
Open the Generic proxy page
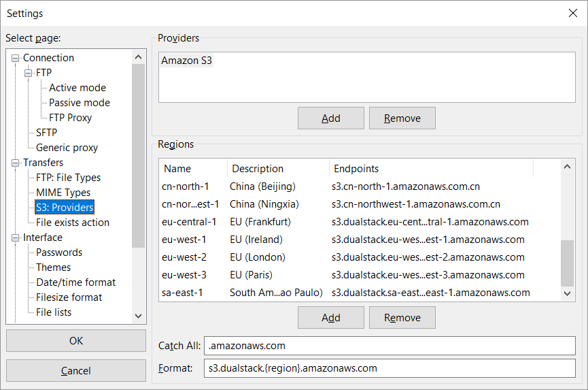tap(67, 148)
